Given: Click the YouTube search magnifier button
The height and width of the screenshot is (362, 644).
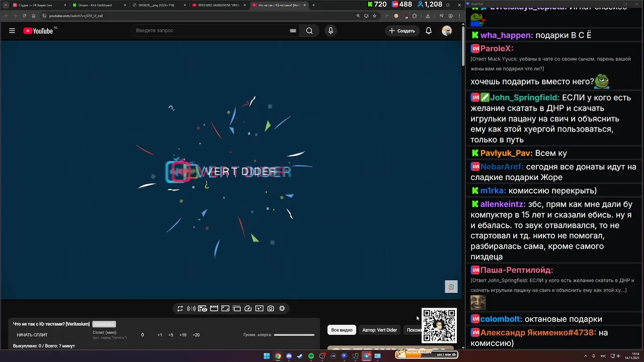Looking at the screenshot, I should coord(309,31).
